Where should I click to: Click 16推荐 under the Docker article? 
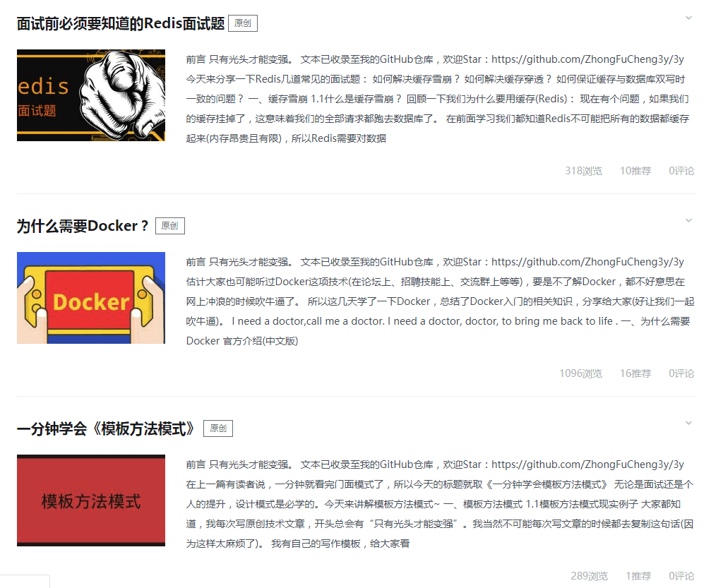635,373
